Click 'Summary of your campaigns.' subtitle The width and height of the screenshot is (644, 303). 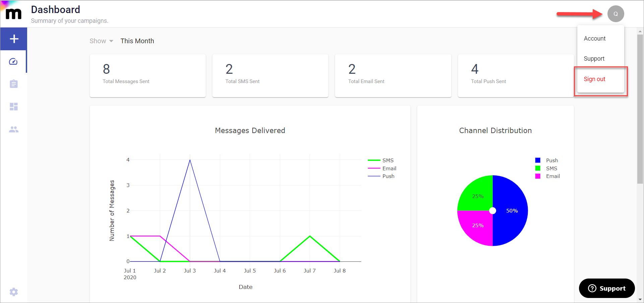click(70, 21)
